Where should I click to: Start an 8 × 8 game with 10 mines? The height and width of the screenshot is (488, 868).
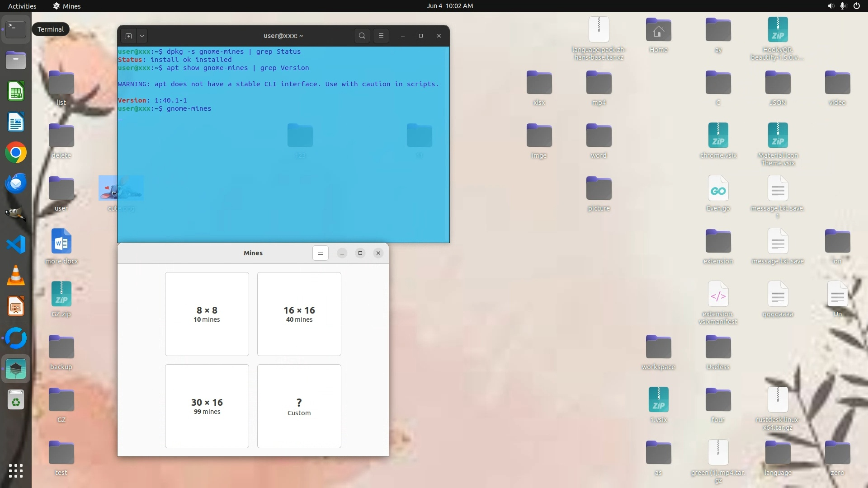[x=207, y=314]
